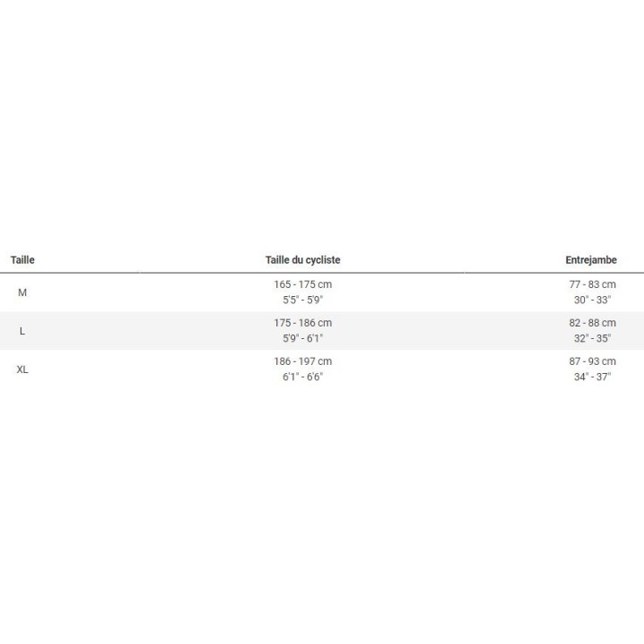The height and width of the screenshot is (644, 644).
Task: Click the 165 - 175 cm value
Action: coord(302,284)
